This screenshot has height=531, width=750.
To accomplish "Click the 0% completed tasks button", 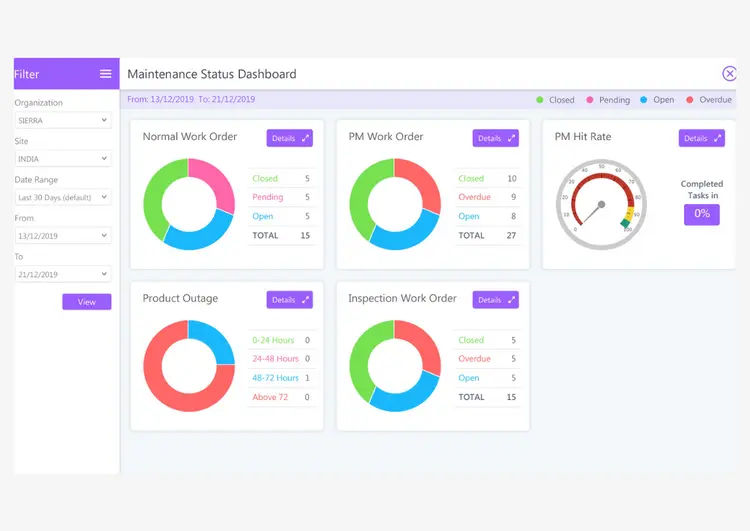I will click(702, 214).
